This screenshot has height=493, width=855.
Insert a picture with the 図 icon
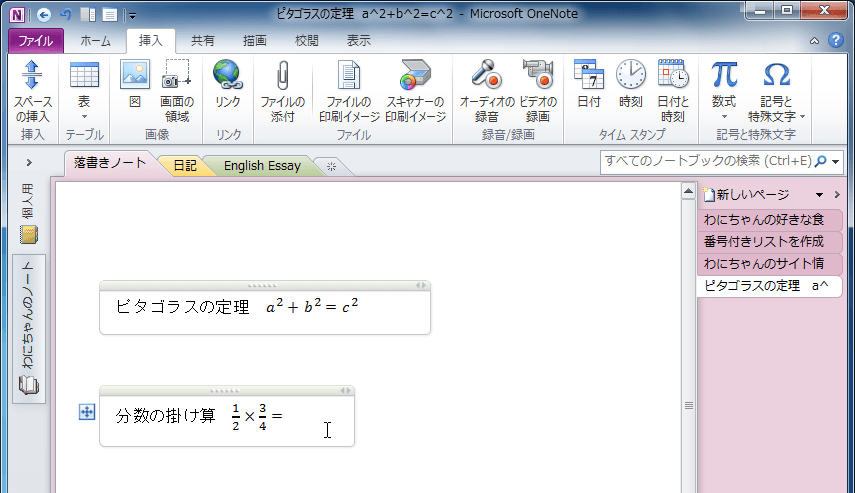pyautogui.click(x=135, y=75)
